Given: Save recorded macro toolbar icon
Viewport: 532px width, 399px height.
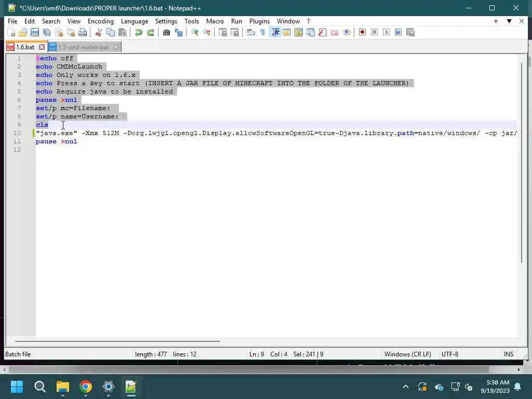Looking at the screenshot, I should coord(410,32).
